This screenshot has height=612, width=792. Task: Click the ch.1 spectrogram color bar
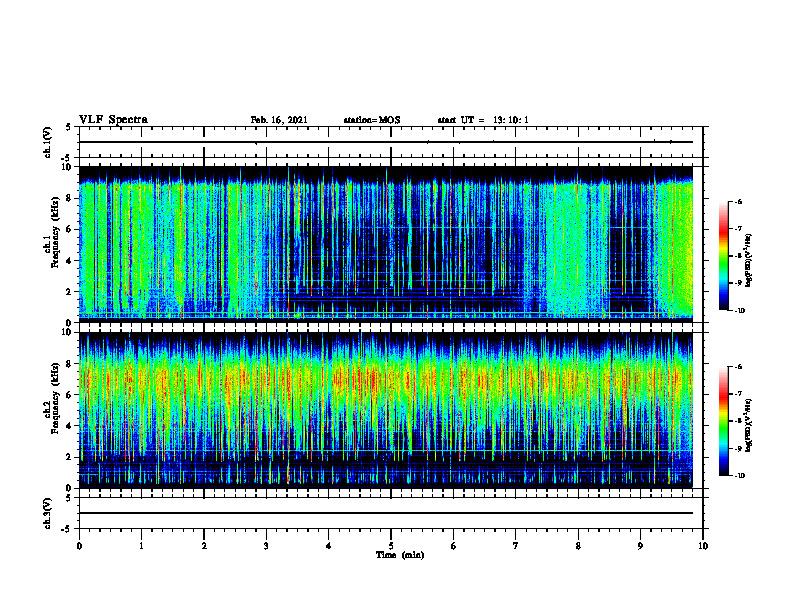click(724, 256)
